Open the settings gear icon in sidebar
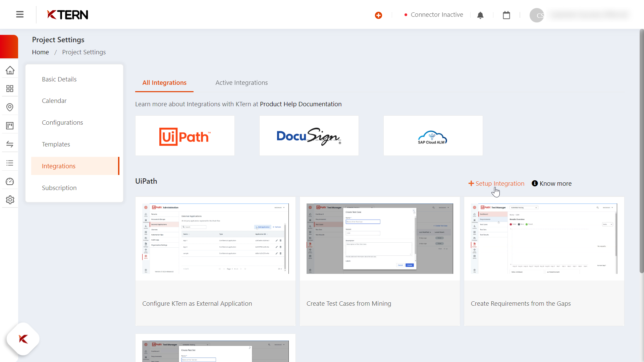Screen dimensions: 644x362 pos(10,200)
